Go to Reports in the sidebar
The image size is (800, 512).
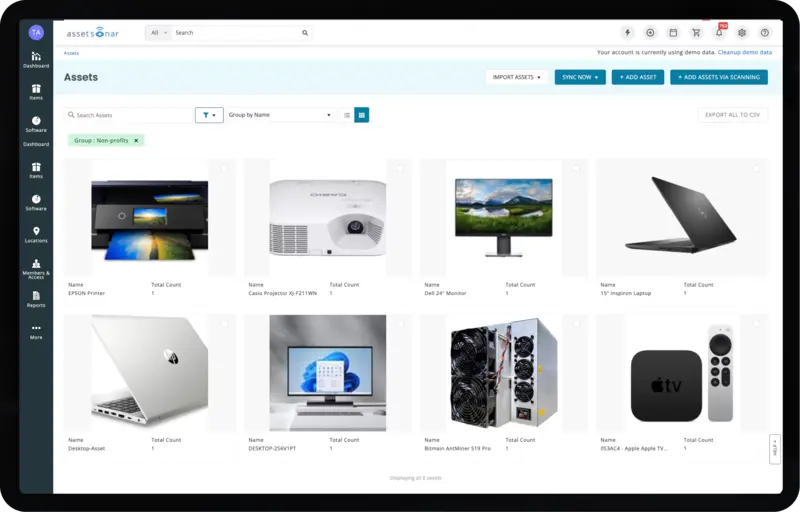coord(36,299)
